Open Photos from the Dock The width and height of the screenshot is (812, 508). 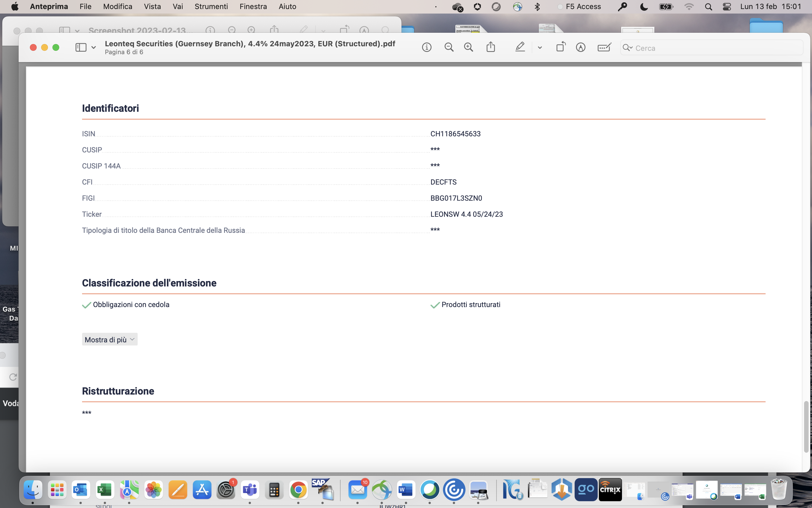point(153,490)
